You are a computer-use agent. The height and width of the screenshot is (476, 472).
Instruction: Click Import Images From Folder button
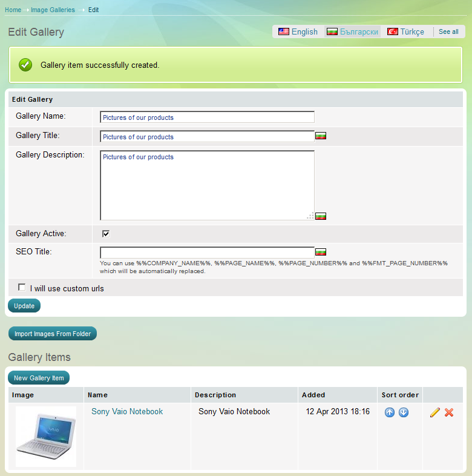53,334
